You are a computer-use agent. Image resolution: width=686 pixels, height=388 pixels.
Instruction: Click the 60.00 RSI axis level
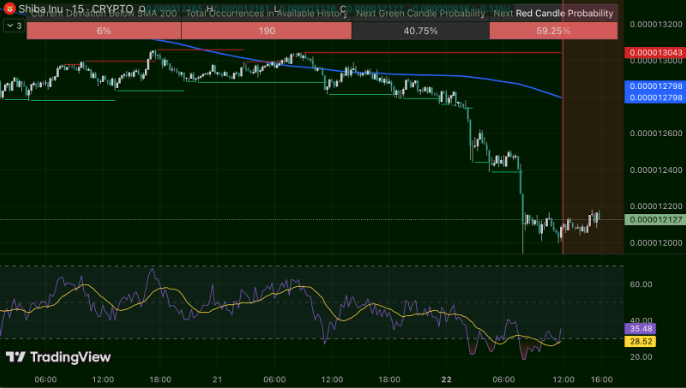point(641,284)
